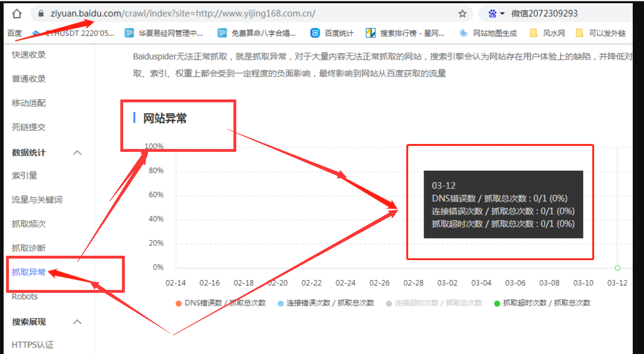Open 流量与关键词 in the sidebar
644x354 pixels.
pos(37,200)
